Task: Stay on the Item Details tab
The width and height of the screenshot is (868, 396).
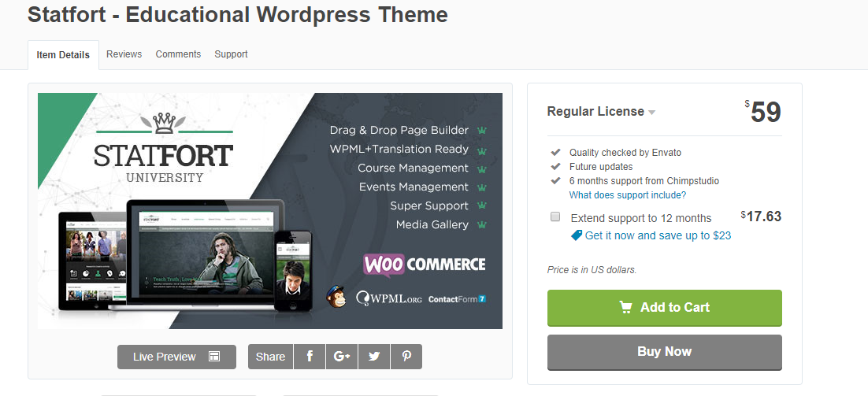Action: click(x=63, y=55)
